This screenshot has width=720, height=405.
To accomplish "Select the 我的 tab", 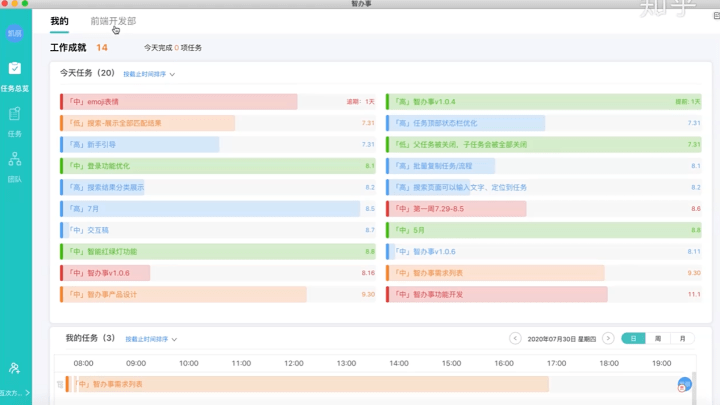I will [59, 21].
